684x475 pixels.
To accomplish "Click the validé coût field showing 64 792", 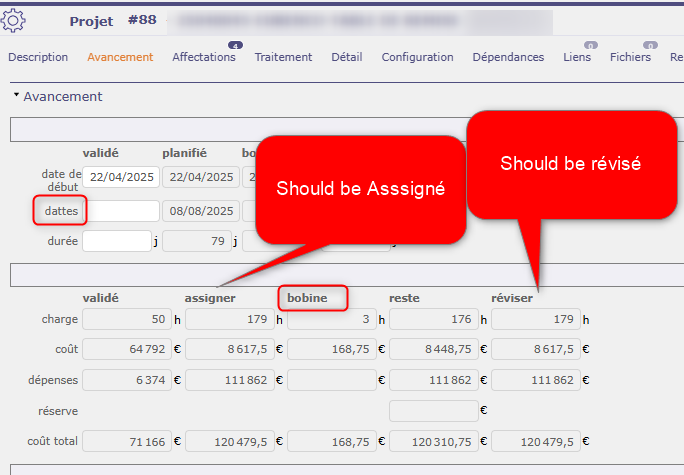I will point(128,350).
